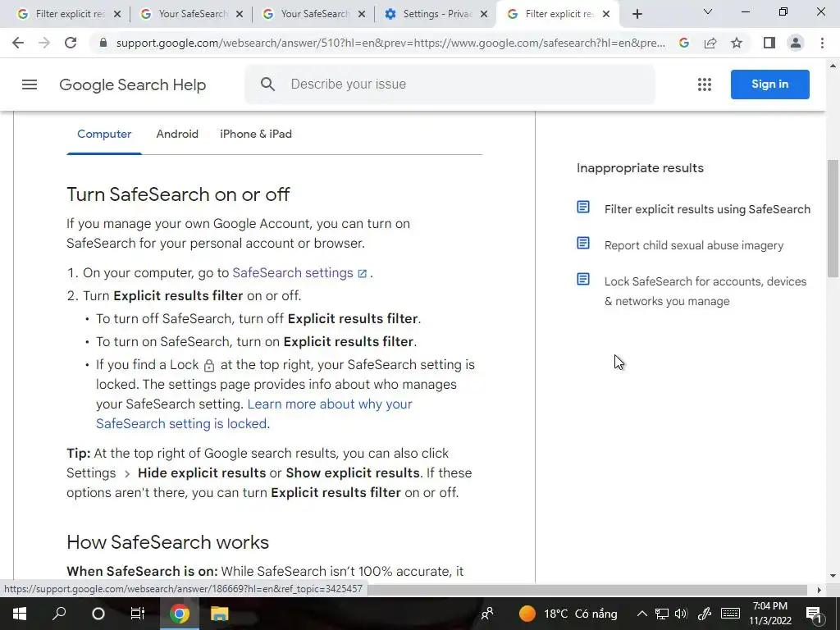Open a new browser tab
This screenshot has height=630, width=840.
(x=637, y=15)
